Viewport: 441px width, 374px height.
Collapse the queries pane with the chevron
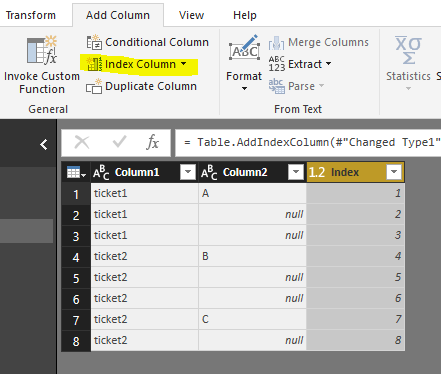click(43, 145)
